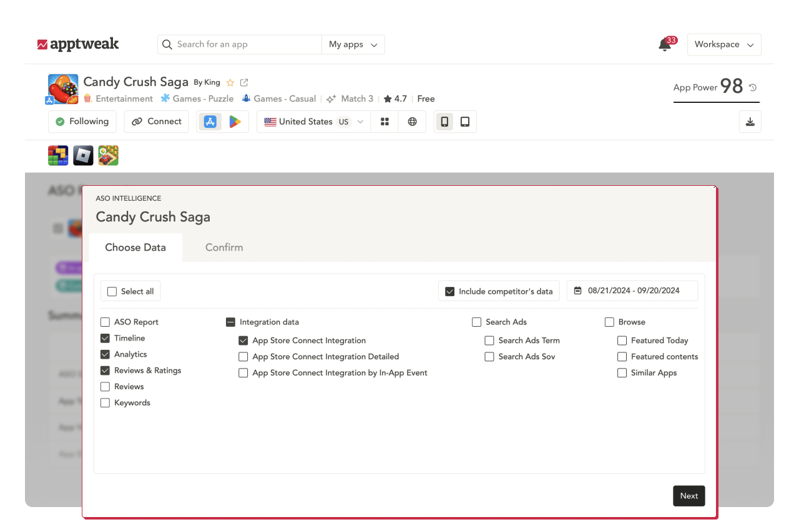Check the Search Ads checkbox

(476, 322)
